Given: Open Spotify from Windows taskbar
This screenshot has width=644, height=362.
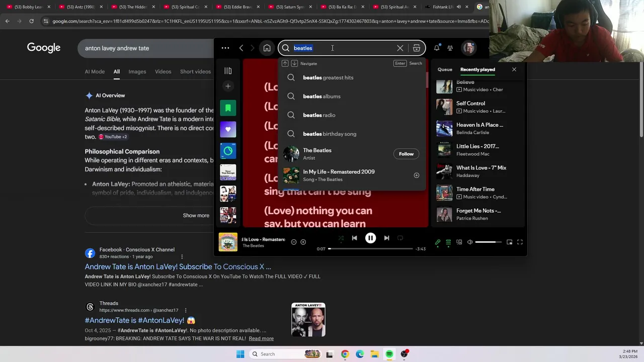Looking at the screenshot, I should [389, 354].
